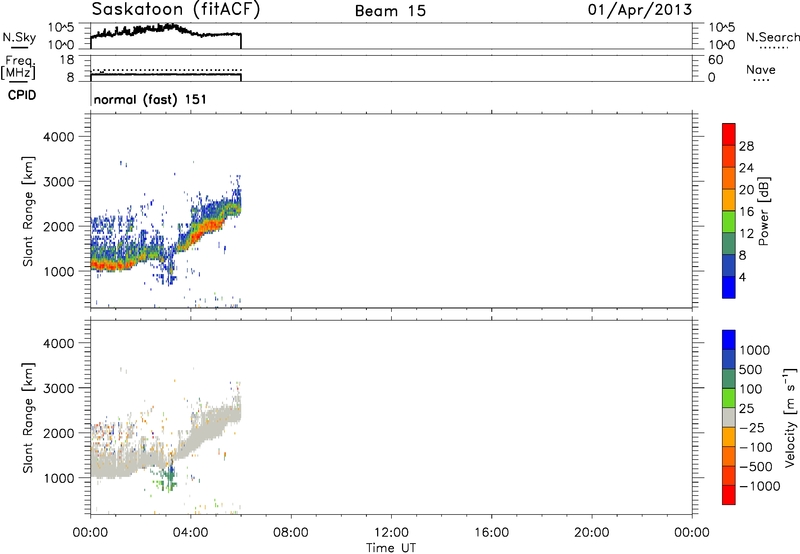The image size is (800, 554).
Task: Click the 12:00 time axis tick label
Action: point(391,533)
